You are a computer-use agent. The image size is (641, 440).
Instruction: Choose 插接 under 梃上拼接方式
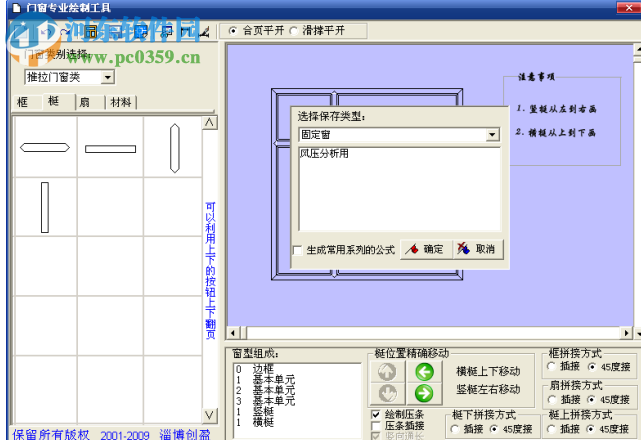[551, 429]
